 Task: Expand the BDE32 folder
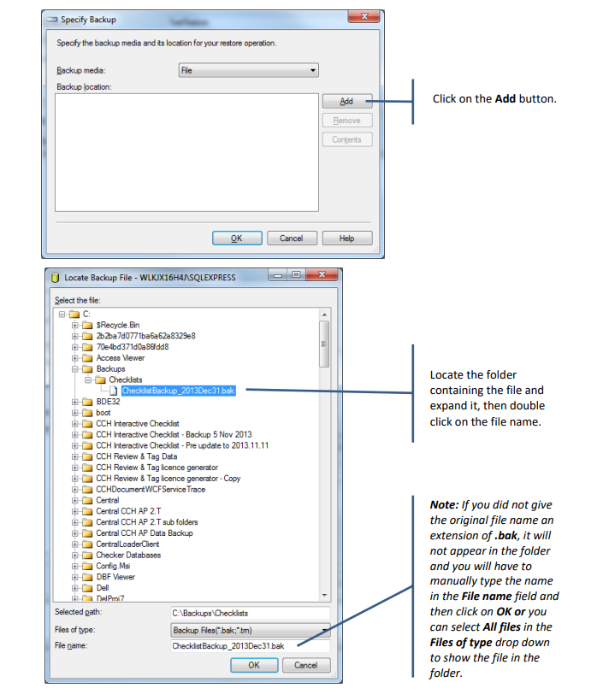(75, 402)
